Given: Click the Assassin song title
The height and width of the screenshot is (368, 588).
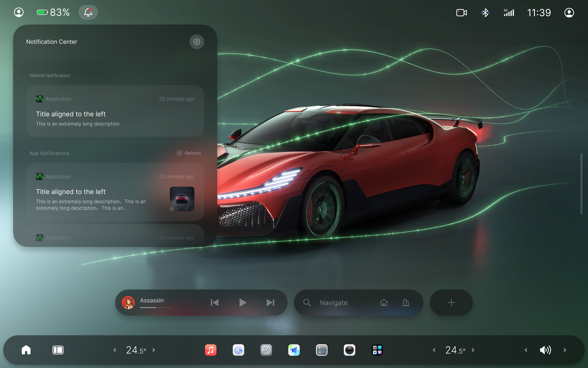Looking at the screenshot, I should pos(152,300).
